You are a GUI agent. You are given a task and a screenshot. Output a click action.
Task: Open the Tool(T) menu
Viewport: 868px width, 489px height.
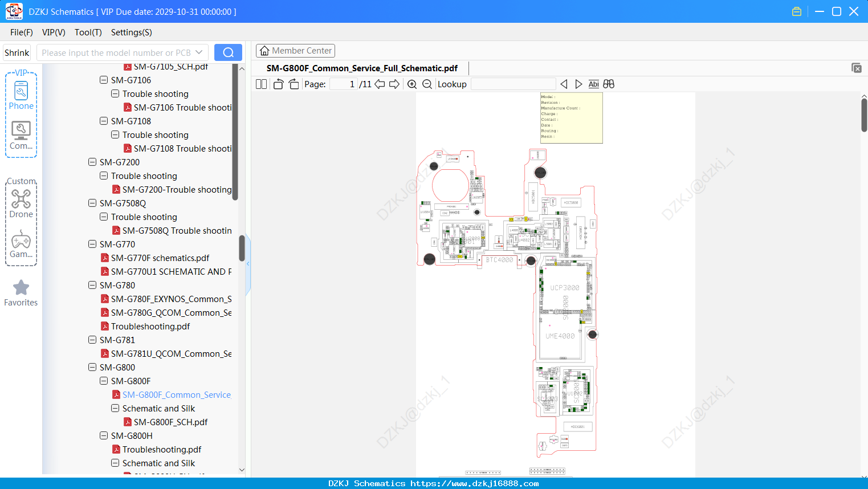click(x=88, y=32)
